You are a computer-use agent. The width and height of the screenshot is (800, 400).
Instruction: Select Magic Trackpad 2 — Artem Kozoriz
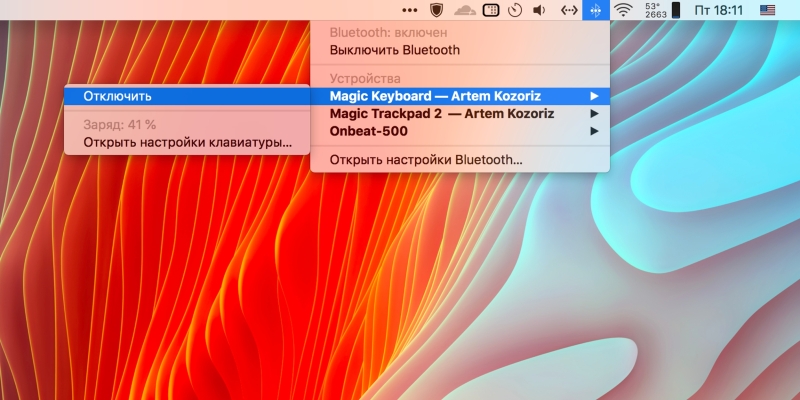(460, 113)
